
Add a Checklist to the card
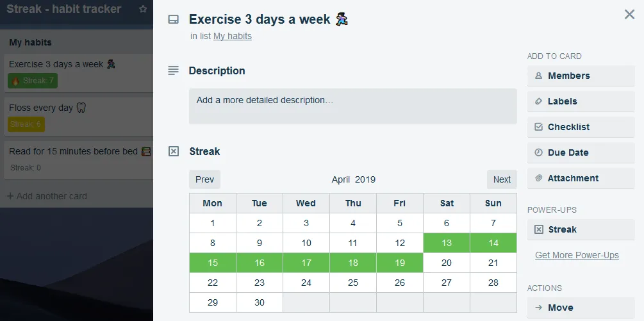click(x=581, y=127)
